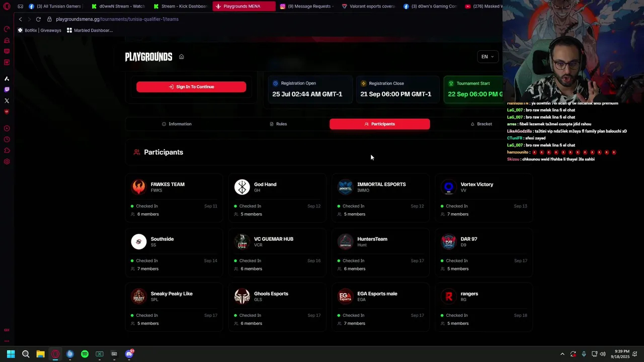Open BotRix Giveaways bookmark

tap(39, 30)
